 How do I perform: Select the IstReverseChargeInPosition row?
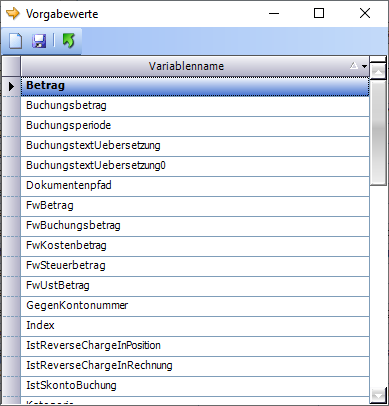pyautogui.click(x=195, y=346)
